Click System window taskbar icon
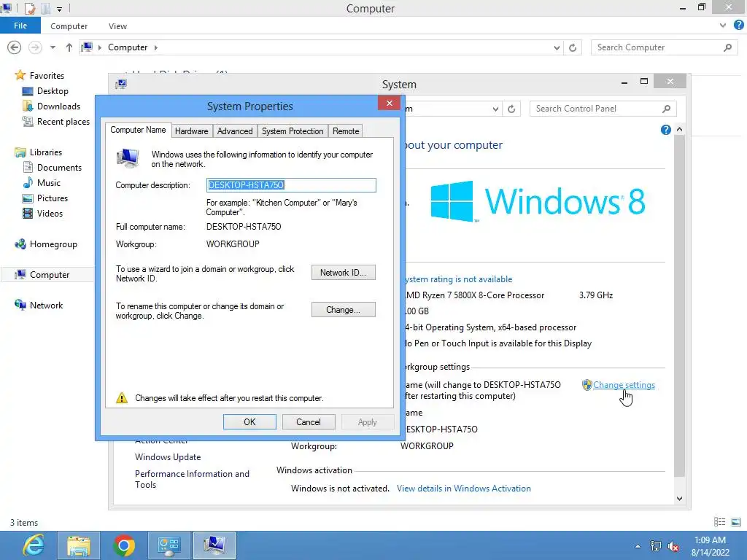The width and height of the screenshot is (747, 560). [214, 545]
